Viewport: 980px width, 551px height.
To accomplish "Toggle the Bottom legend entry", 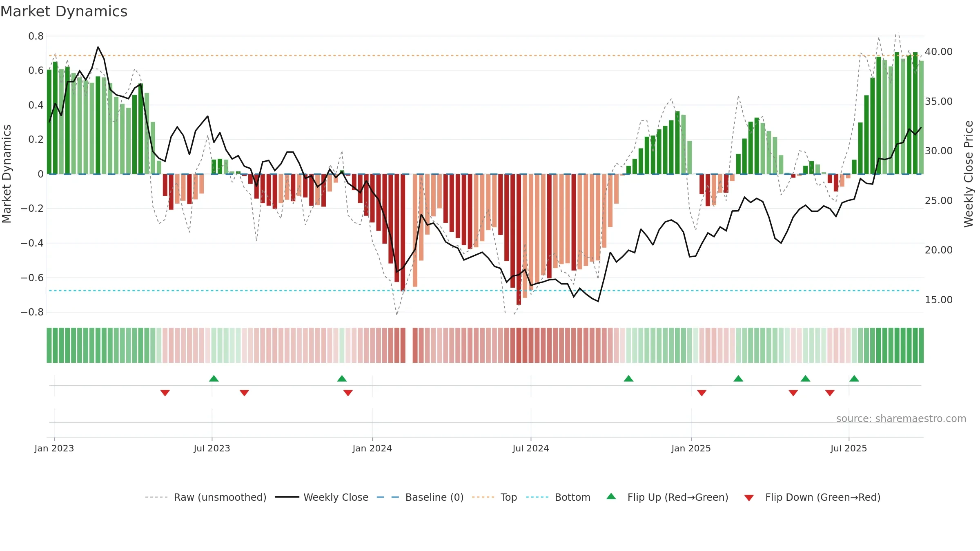I will coord(558,497).
